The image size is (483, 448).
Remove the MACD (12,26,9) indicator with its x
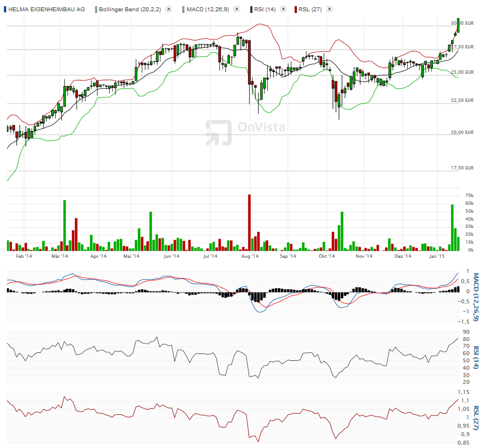(237, 9)
